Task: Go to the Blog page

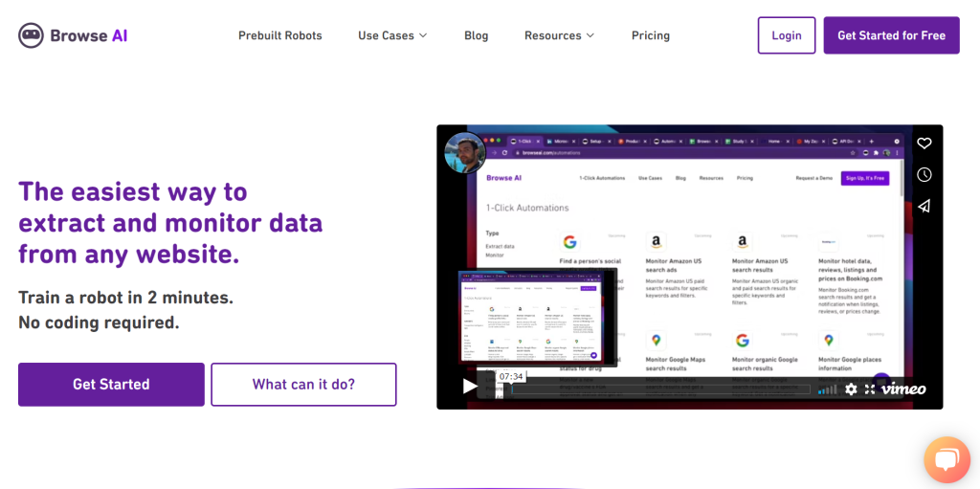Action: [477, 35]
